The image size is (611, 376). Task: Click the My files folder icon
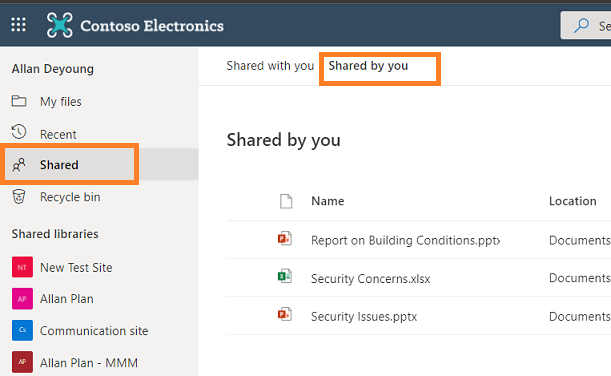click(19, 101)
